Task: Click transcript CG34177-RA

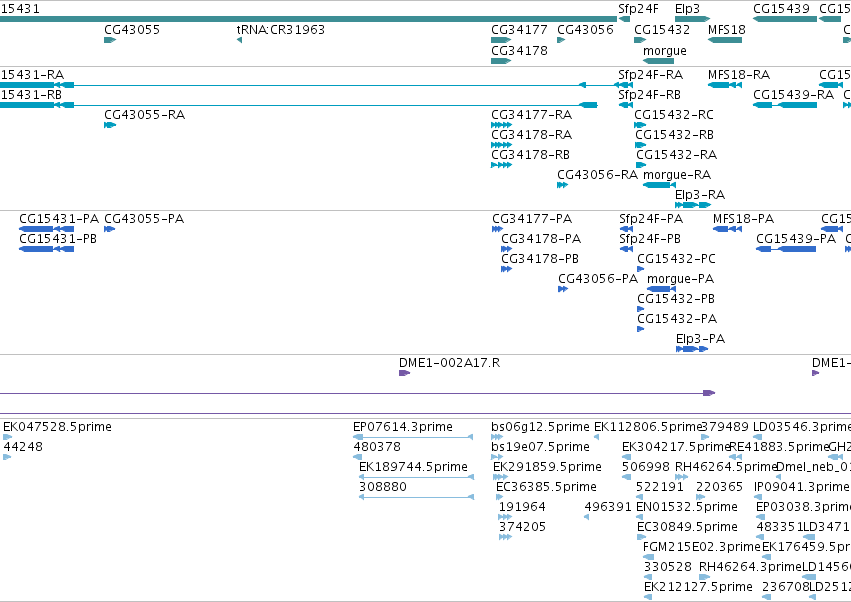Action: (x=531, y=115)
